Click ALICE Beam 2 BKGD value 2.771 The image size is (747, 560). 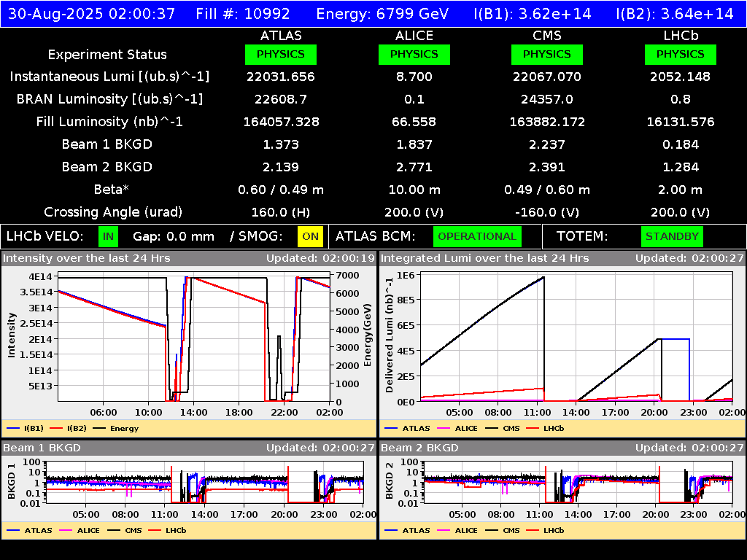pos(414,167)
